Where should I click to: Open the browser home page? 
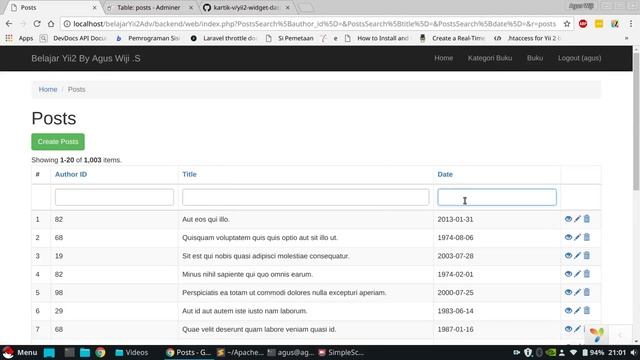tap(51, 24)
